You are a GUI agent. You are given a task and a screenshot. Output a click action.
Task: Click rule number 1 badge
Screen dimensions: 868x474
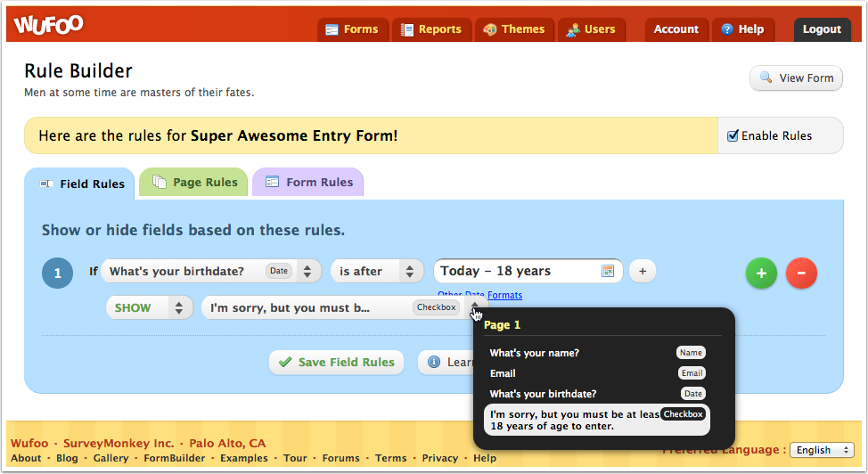pos(58,273)
